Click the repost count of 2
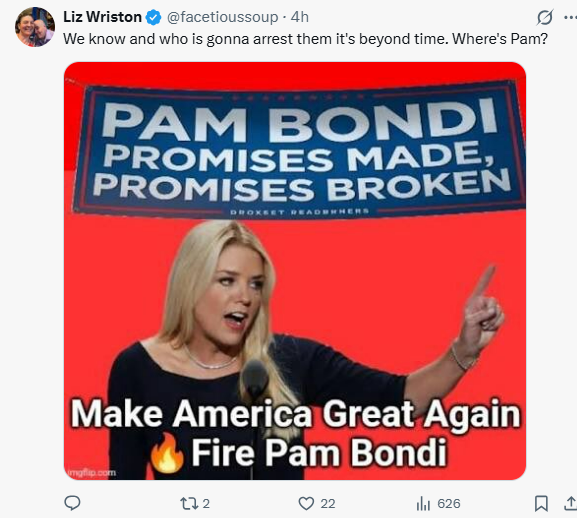Screen dimensions: 577x518 pos(206,503)
